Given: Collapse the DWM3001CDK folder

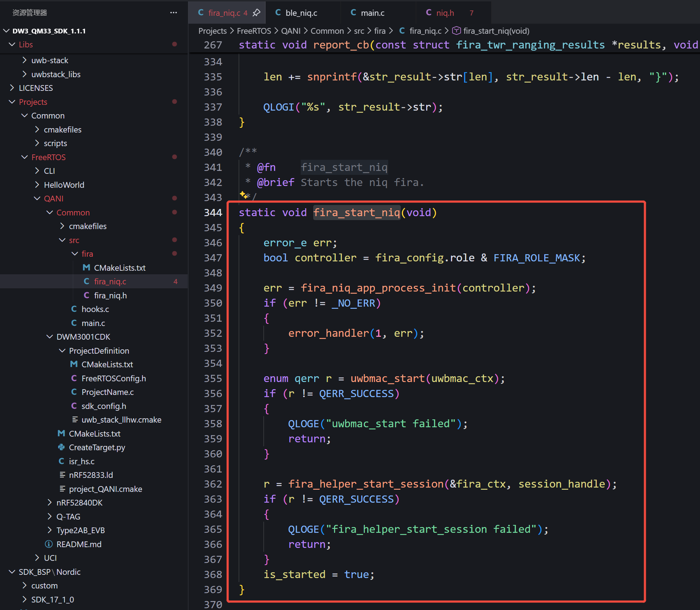Looking at the screenshot, I should click(83, 337).
